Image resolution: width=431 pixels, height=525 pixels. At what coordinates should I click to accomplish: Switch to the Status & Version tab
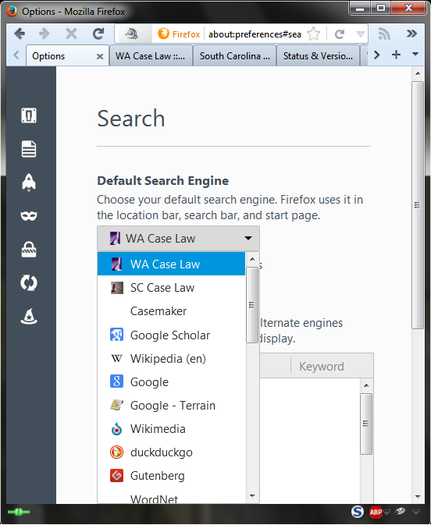pyautogui.click(x=318, y=56)
